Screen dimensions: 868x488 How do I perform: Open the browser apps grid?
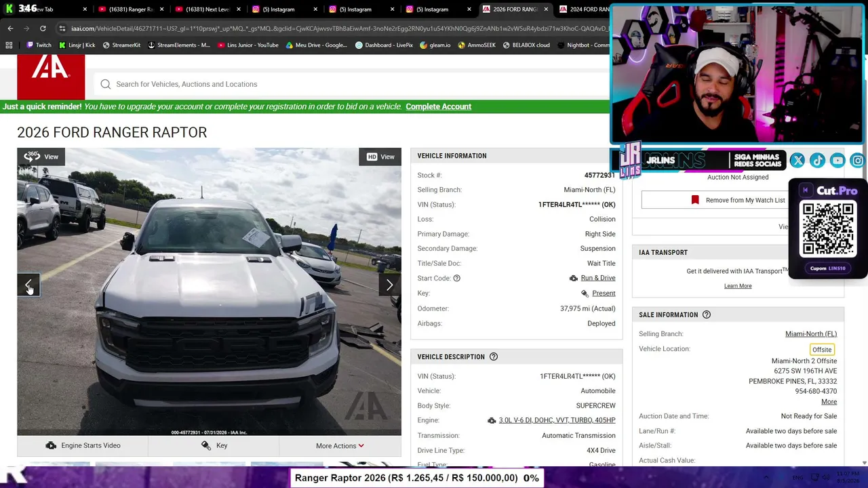click(9, 45)
